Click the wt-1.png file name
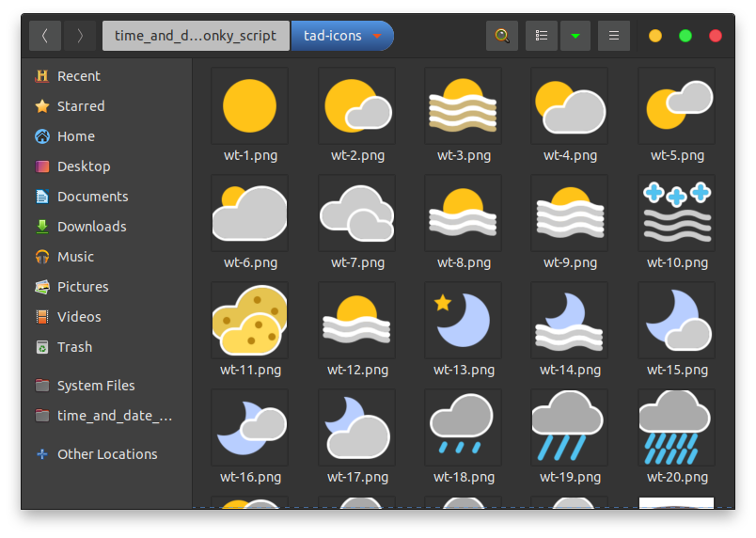Viewport: 756px width, 538px height. (251, 156)
